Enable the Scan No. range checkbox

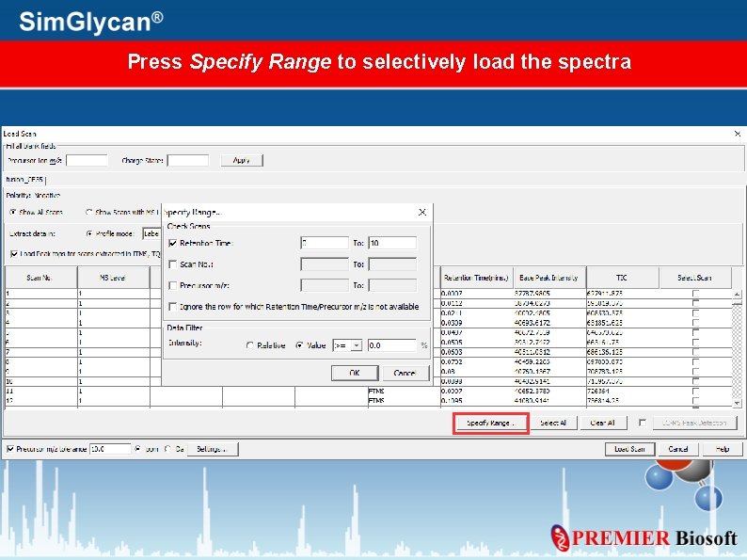173,264
